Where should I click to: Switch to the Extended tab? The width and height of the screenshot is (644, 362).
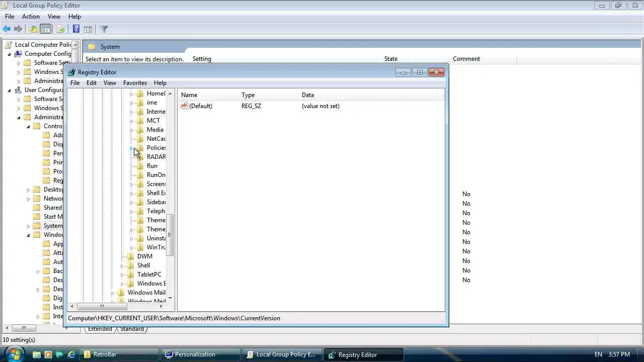click(x=100, y=329)
